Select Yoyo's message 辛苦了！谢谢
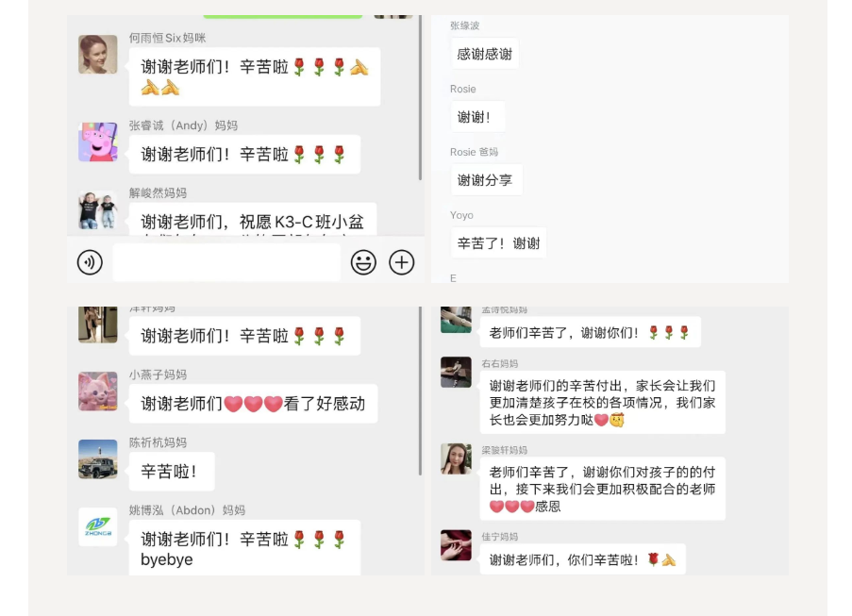852x616 pixels. [498, 242]
